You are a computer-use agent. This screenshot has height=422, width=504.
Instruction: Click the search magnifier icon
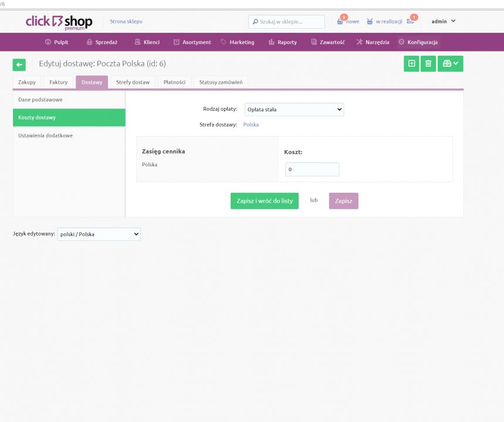(x=255, y=22)
